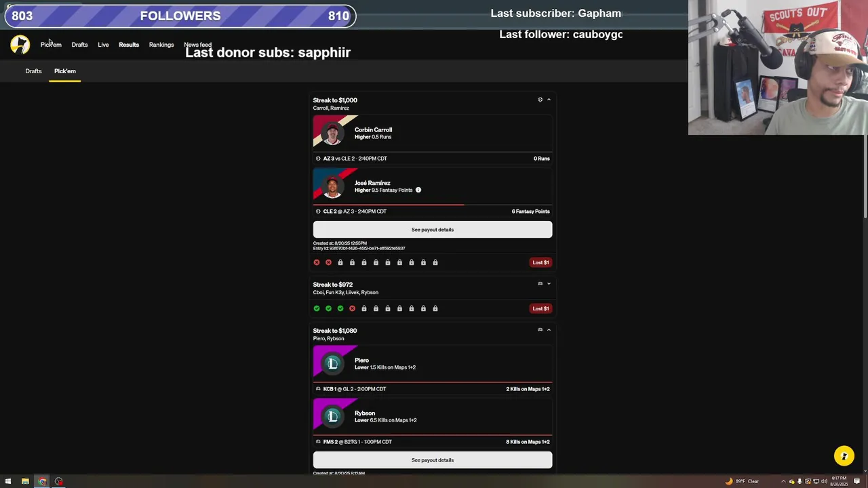See payout details for the $1,080 streak
This screenshot has width=868, height=488.
[x=433, y=460]
